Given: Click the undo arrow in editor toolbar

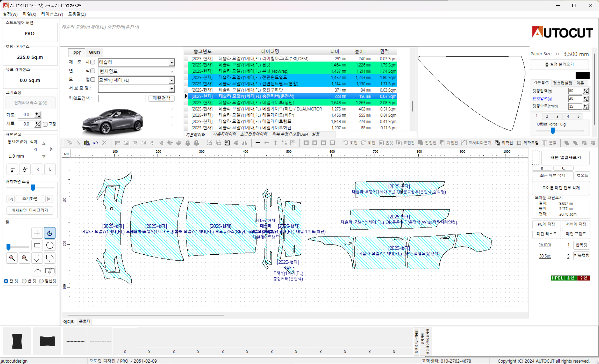Looking at the screenshot, I should pos(96,143).
